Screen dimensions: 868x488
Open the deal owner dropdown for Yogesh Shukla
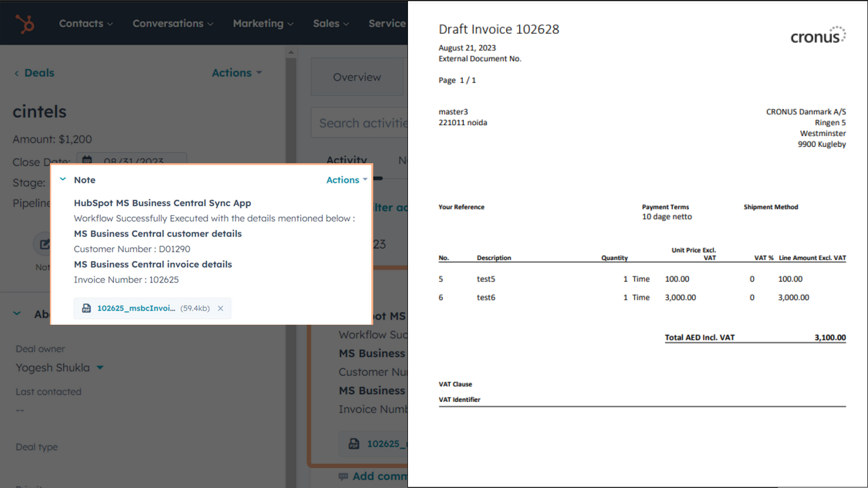point(100,368)
